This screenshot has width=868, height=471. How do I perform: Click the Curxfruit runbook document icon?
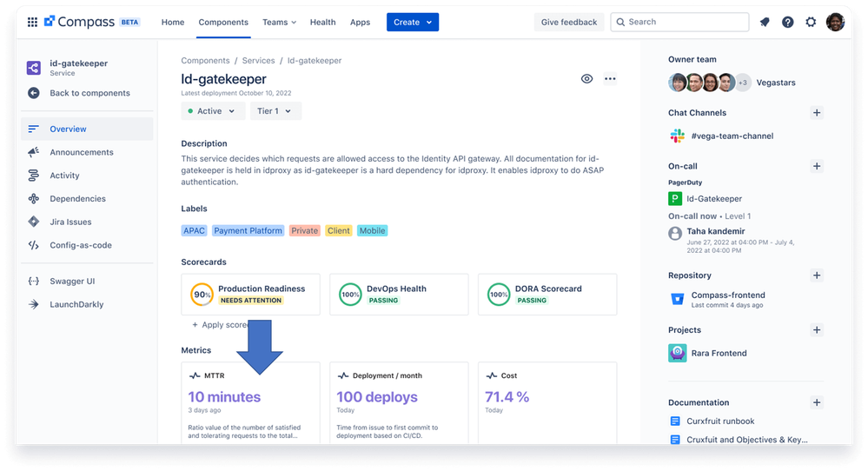tap(675, 421)
